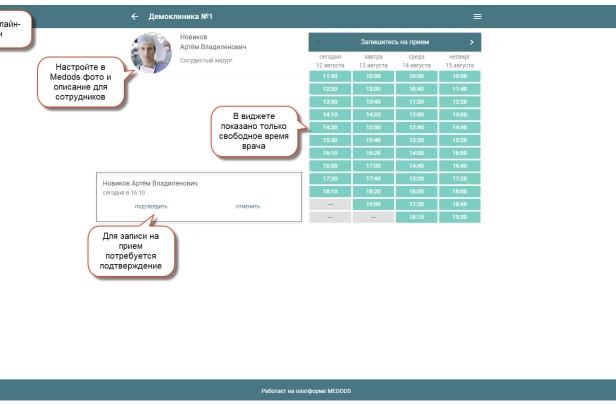Click the doctor's profile photo

(151, 52)
